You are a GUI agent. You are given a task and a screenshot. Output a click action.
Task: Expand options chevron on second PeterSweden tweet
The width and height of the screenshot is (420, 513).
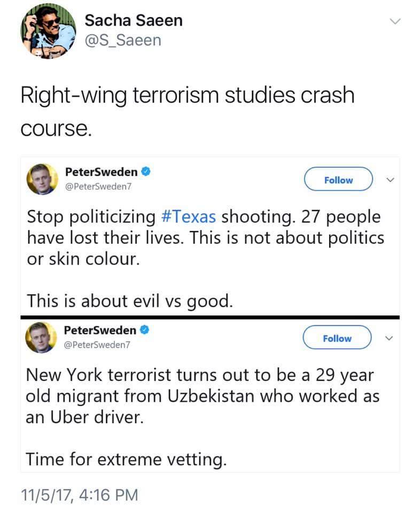388,338
